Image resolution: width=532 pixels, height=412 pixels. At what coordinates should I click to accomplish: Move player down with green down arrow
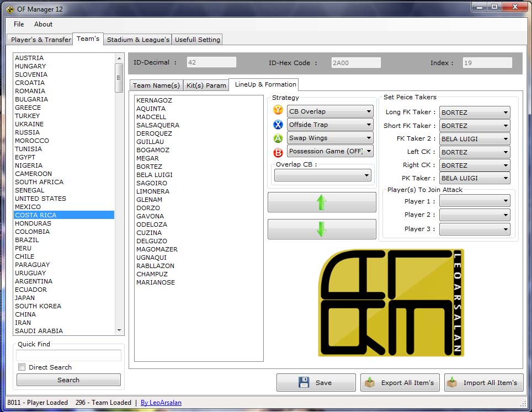321,229
